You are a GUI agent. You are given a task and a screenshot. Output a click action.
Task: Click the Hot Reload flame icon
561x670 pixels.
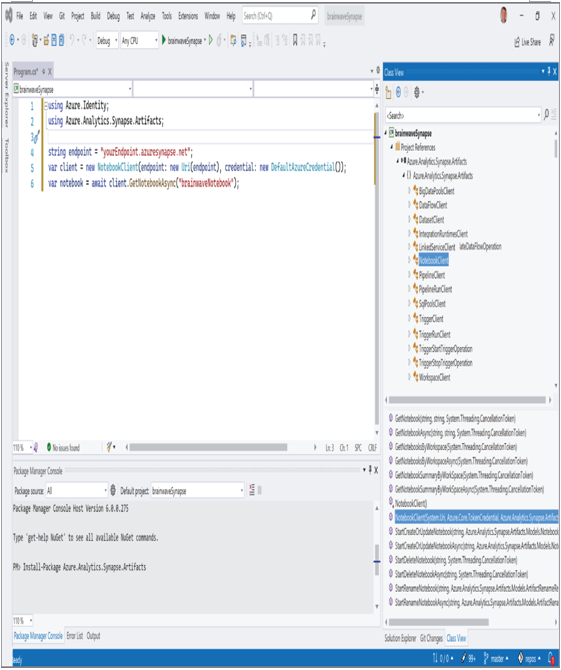point(219,41)
